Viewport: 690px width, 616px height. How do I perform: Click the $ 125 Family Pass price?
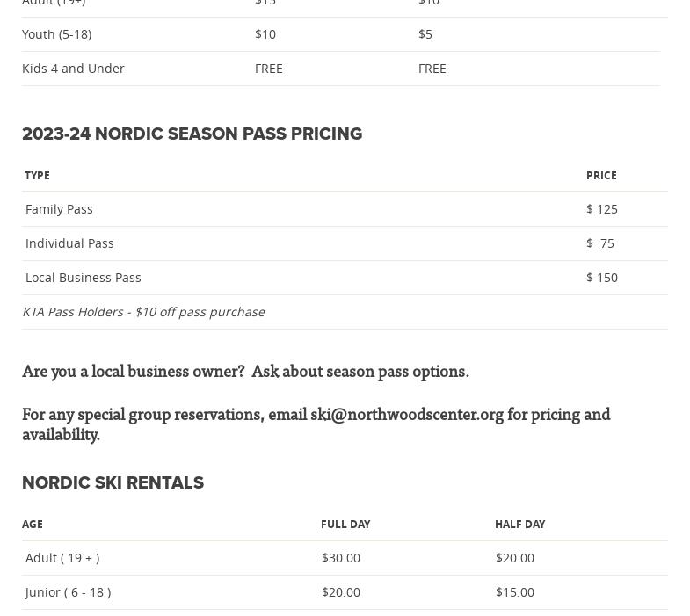pos(602,209)
